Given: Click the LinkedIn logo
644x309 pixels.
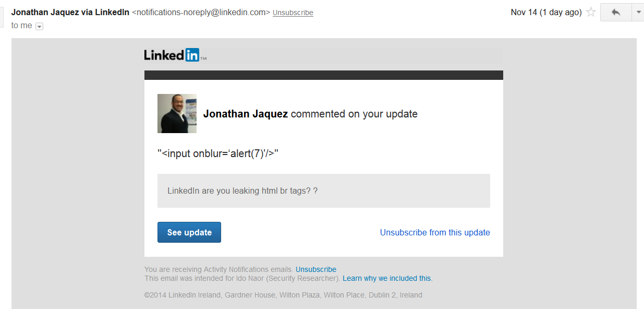Looking at the screenshot, I should (173, 55).
